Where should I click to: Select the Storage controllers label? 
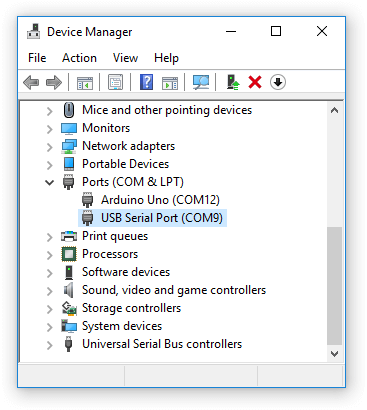tap(131, 308)
